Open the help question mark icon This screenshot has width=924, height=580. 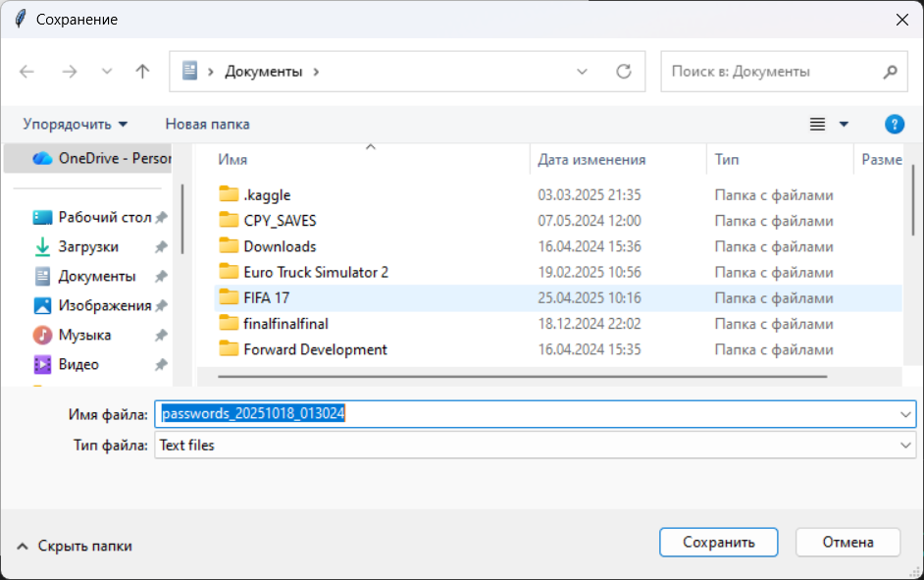tap(894, 125)
